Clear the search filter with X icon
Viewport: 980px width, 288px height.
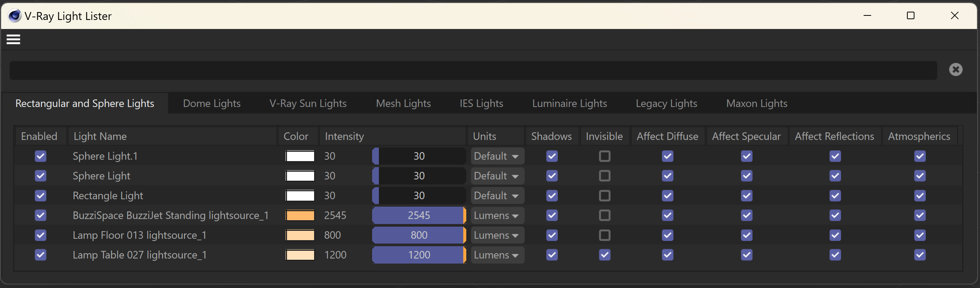[x=955, y=70]
